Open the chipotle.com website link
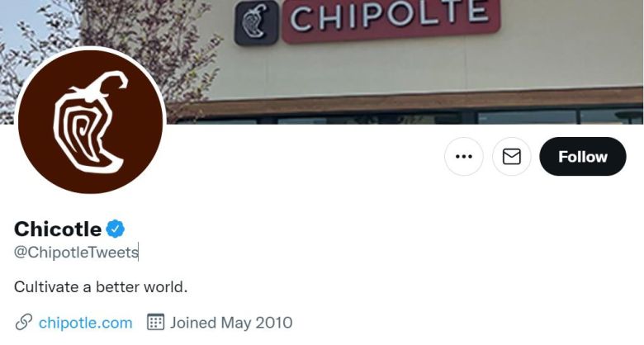Screen dimensions: 644x345 [x=85, y=323]
